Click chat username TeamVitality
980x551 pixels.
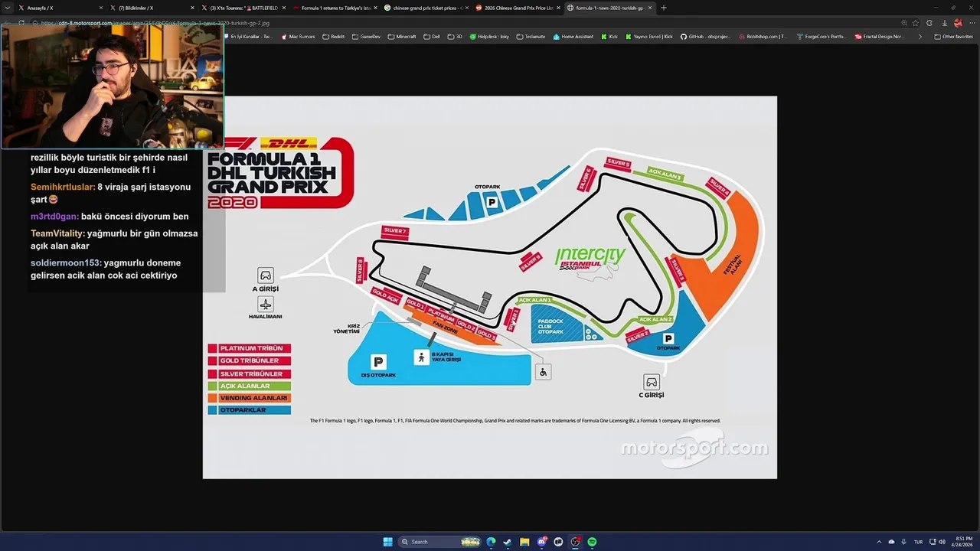(x=57, y=233)
